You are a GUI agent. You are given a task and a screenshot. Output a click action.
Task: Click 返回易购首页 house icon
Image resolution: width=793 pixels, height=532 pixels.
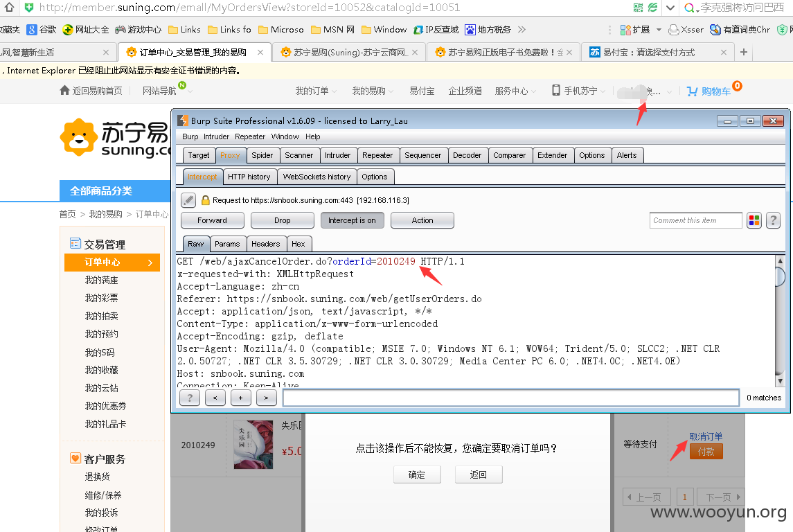click(x=64, y=90)
